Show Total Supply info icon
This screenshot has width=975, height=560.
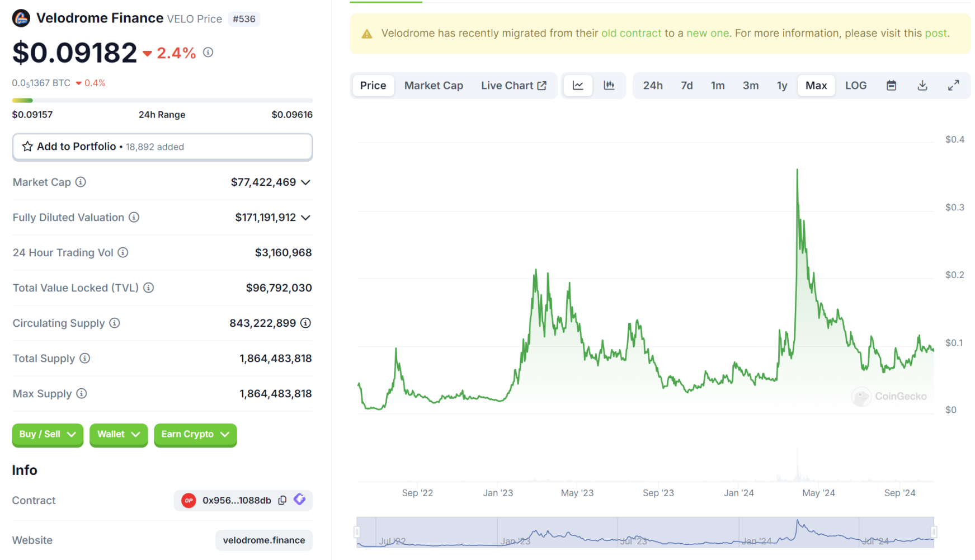point(84,359)
